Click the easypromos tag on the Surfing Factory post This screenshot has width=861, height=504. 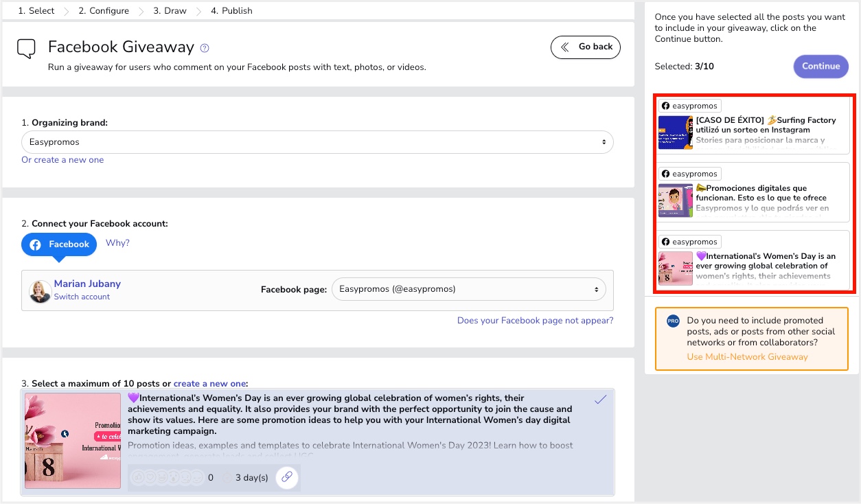689,106
